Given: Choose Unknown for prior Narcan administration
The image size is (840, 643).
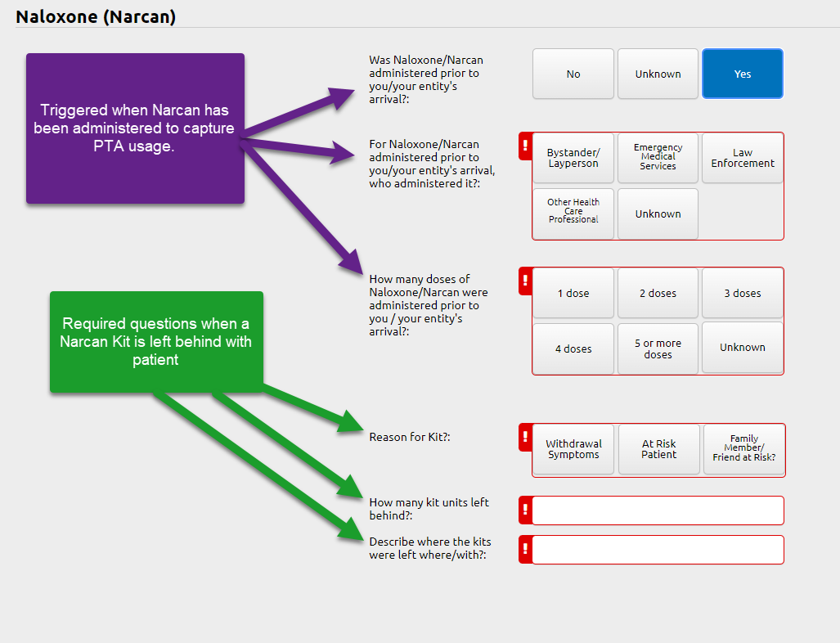Looking at the screenshot, I should coord(658,74).
